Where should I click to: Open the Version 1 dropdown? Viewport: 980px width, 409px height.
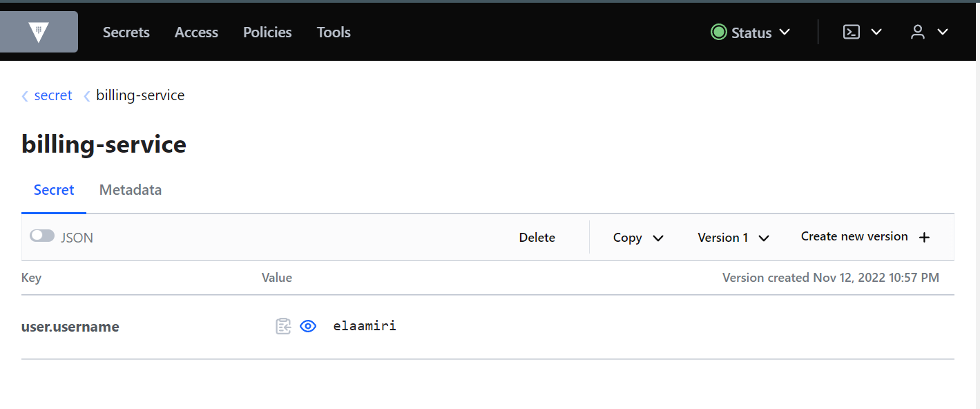point(733,238)
